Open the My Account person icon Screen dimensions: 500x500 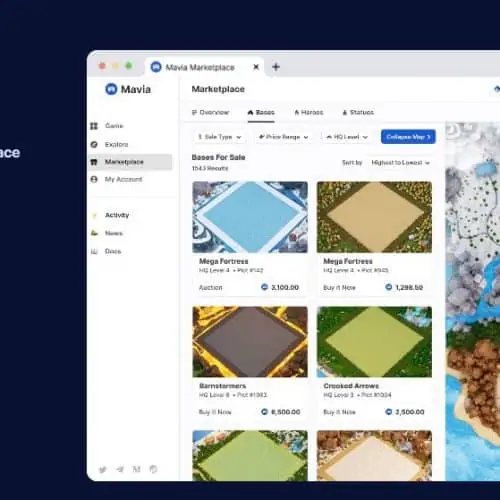[x=94, y=179]
